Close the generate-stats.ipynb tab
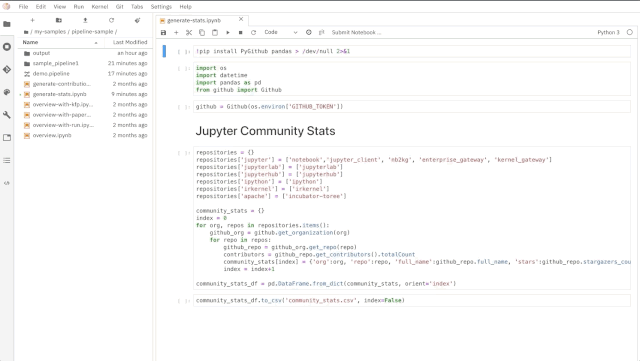The width and height of the screenshot is (640, 361). click(x=241, y=19)
